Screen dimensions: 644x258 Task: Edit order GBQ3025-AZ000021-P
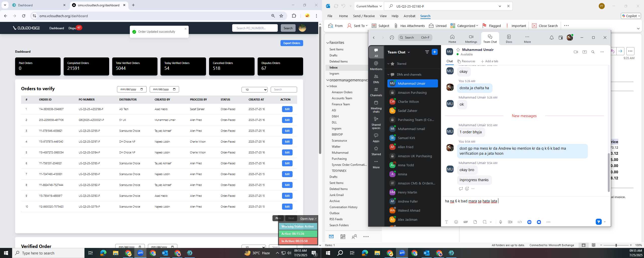[x=287, y=120]
